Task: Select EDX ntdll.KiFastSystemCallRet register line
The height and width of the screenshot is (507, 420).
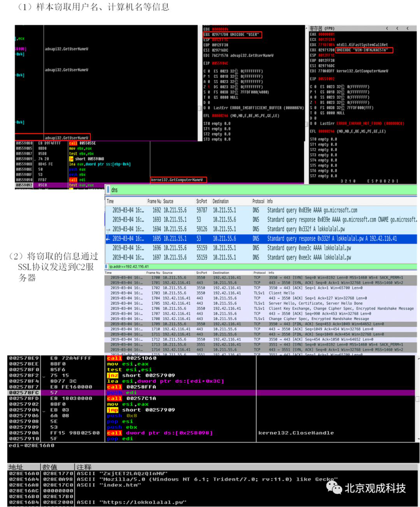Action: 349,45
